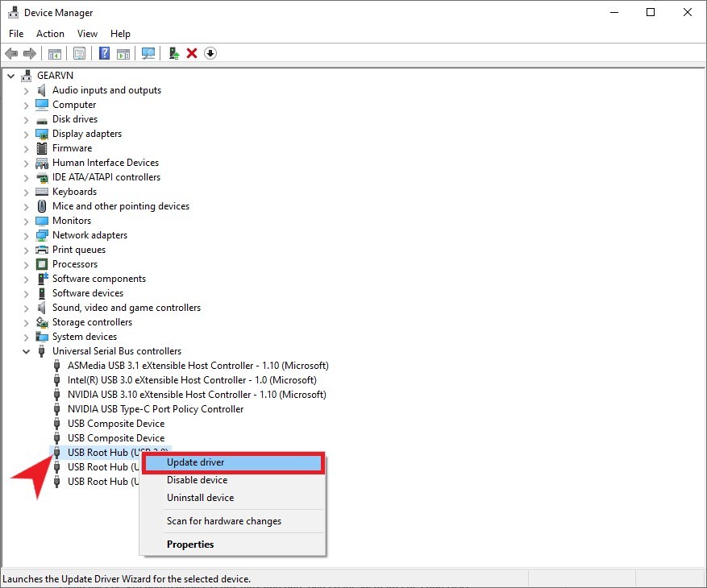Choose Update driver from context menu

[x=195, y=462]
